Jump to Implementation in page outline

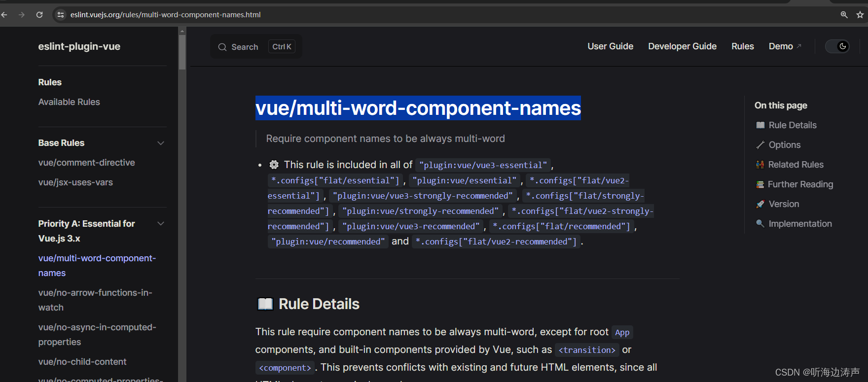pos(800,224)
